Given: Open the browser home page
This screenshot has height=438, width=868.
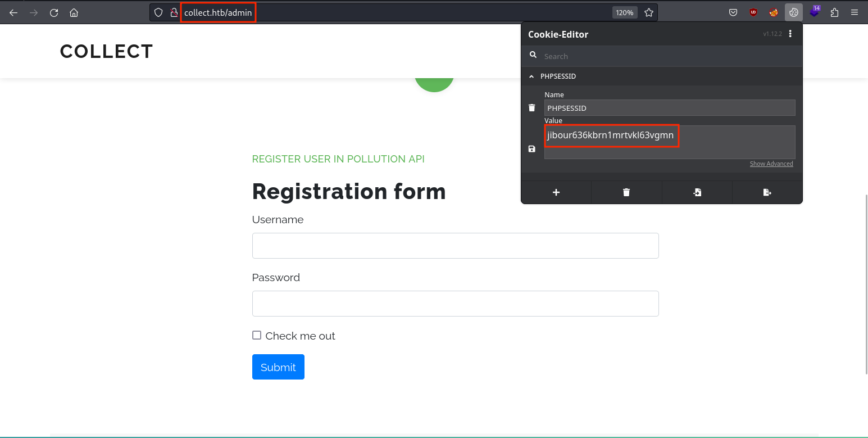Looking at the screenshot, I should pos(74,12).
